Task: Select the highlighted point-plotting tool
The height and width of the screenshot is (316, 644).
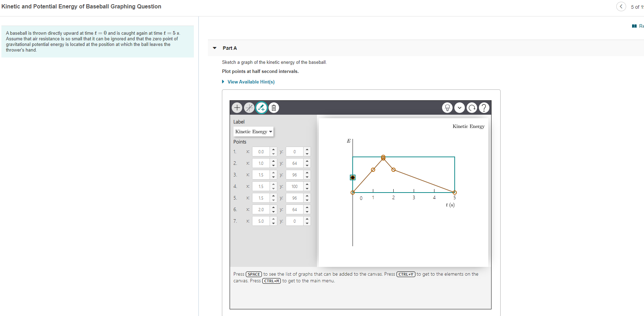Action: 262,108
